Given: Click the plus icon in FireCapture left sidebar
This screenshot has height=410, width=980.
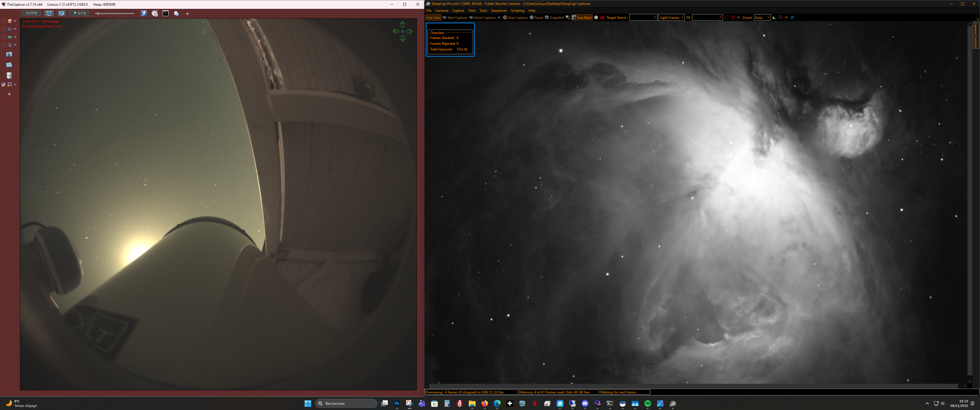Looking at the screenshot, I should (x=9, y=94).
